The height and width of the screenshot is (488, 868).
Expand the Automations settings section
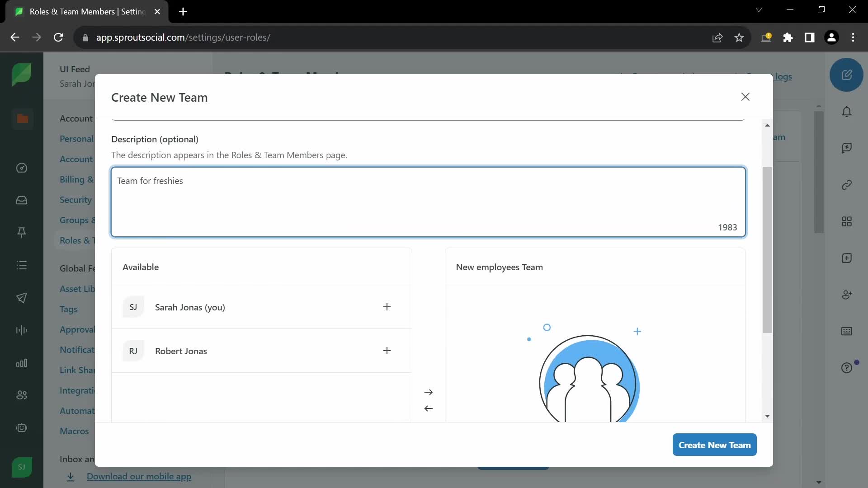tap(77, 410)
